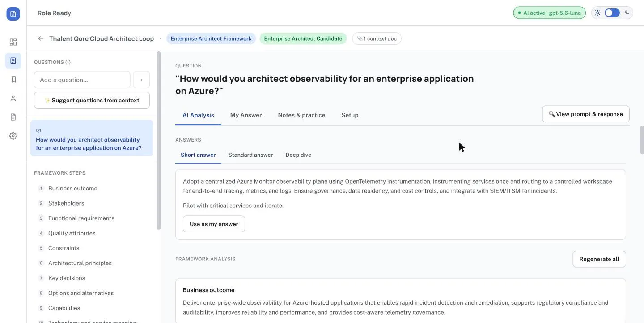The image size is (644, 323).
Task: Click the Enterprise Architect Framework tag
Action: click(211, 38)
